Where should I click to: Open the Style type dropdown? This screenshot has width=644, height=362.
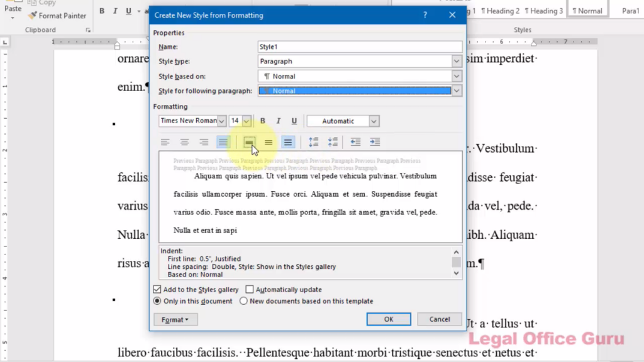click(456, 61)
